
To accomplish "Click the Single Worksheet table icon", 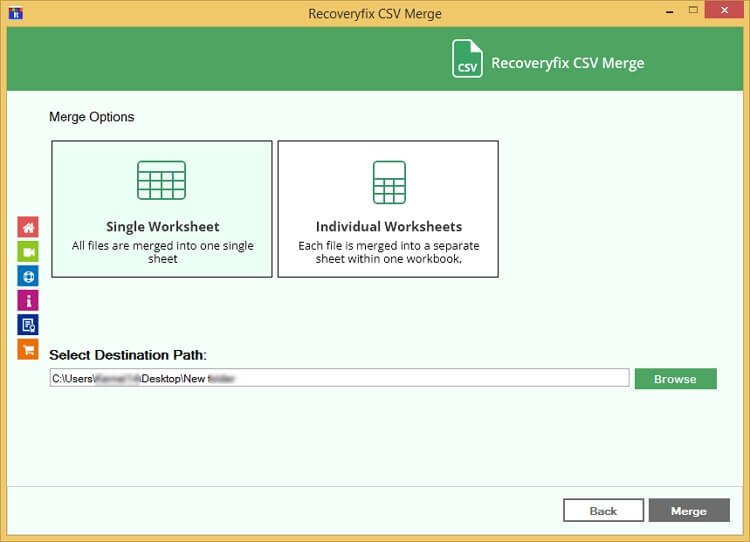I will pos(162,180).
